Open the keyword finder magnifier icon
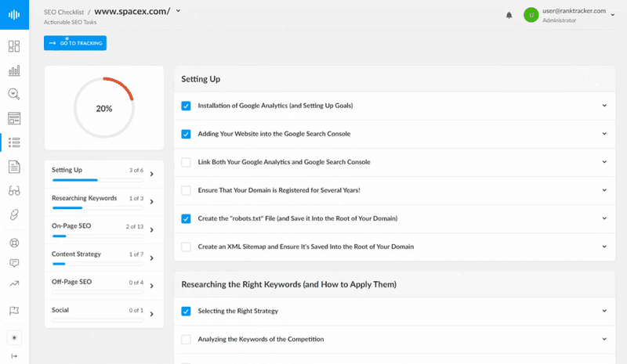 [x=14, y=94]
